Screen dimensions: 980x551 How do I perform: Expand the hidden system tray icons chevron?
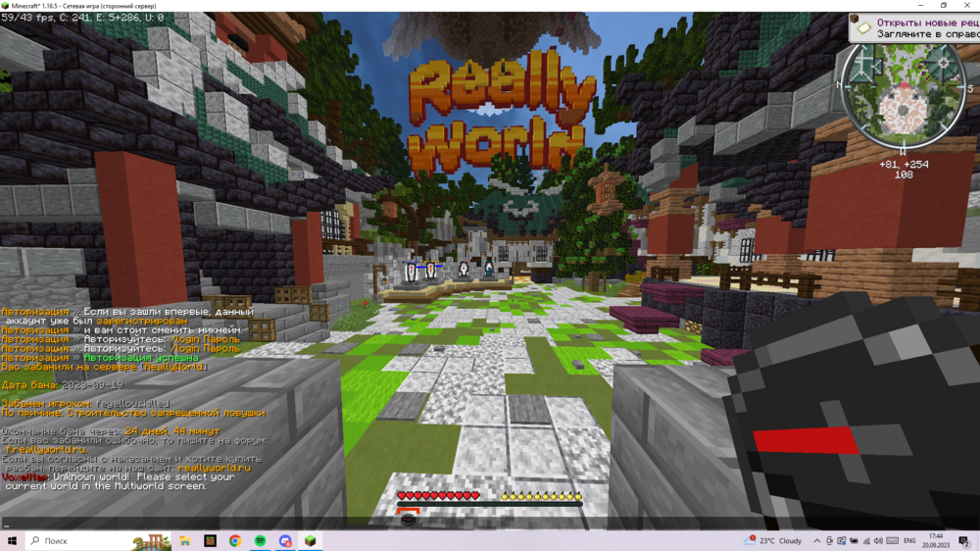click(x=817, y=541)
